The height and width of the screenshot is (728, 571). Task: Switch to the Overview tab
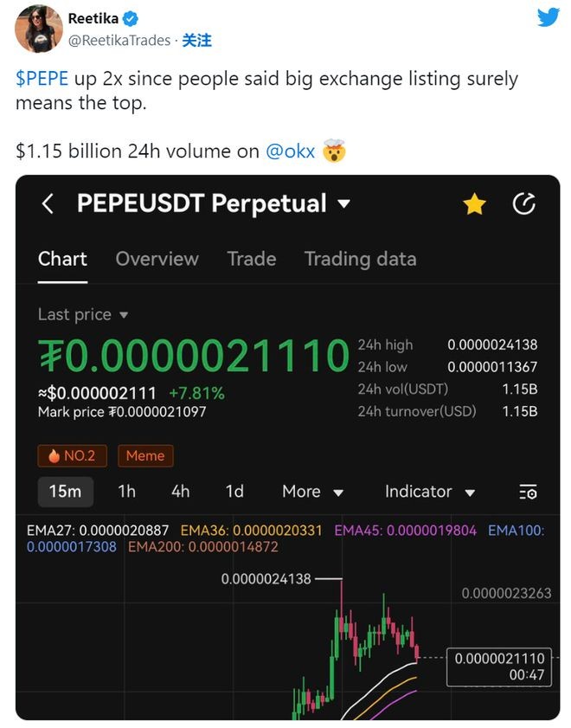(157, 259)
